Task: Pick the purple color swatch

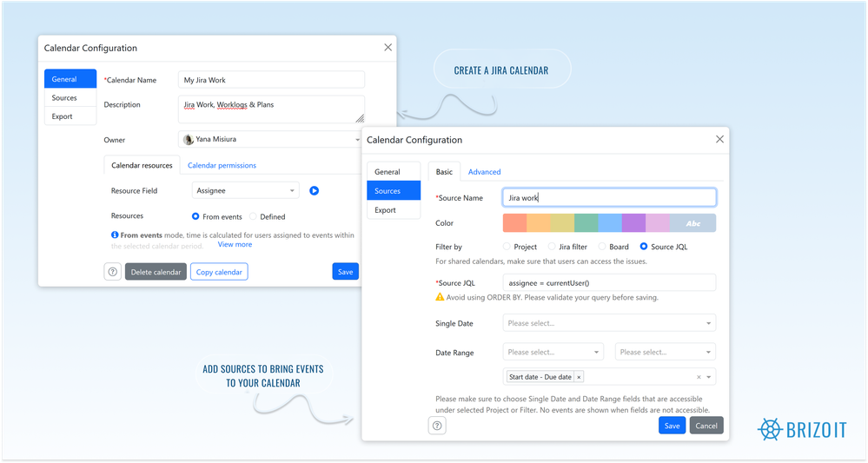Action: (x=633, y=223)
